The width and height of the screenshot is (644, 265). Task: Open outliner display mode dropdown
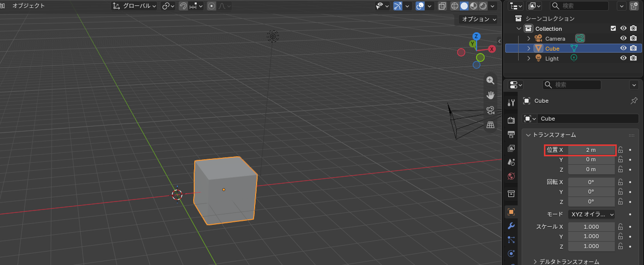point(535,6)
